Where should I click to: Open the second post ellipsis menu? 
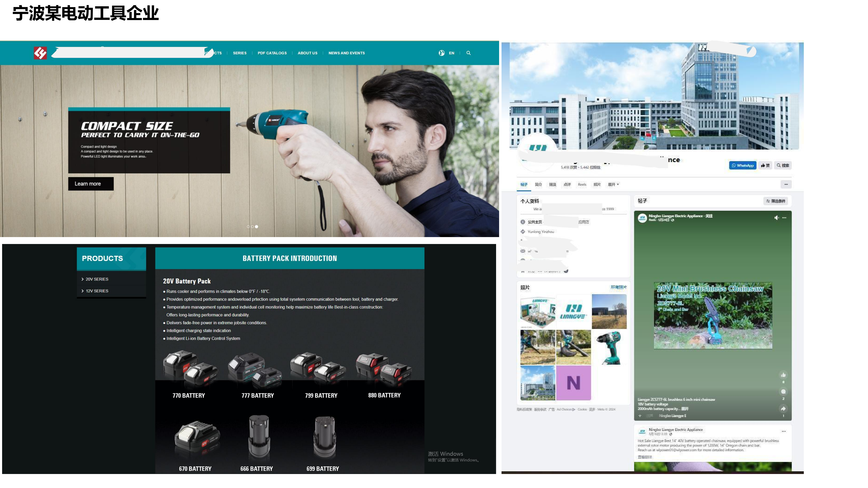[x=784, y=431]
